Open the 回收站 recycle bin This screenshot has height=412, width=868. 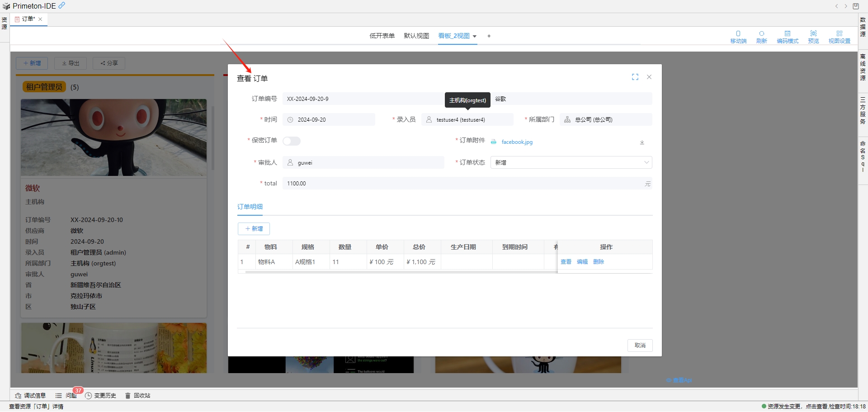137,396
